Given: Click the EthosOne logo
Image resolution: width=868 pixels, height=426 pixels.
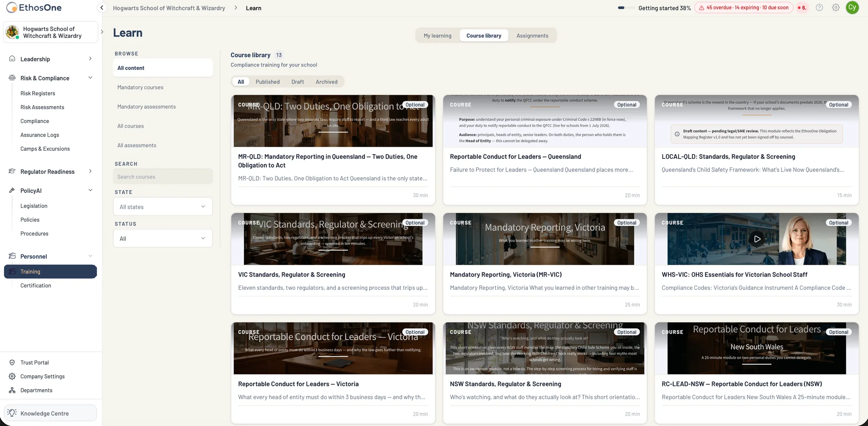Looking at the screenshot, I should pyautogui.click(x=34, y=7).
